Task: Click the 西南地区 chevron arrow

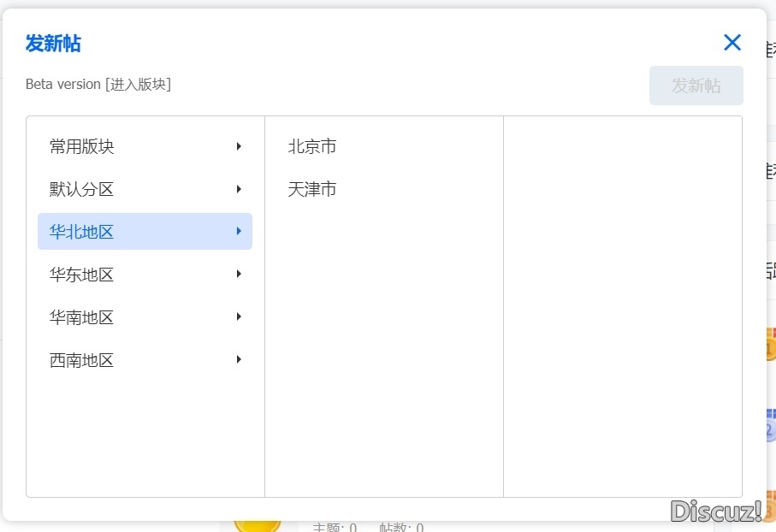Action: [239, 359]
